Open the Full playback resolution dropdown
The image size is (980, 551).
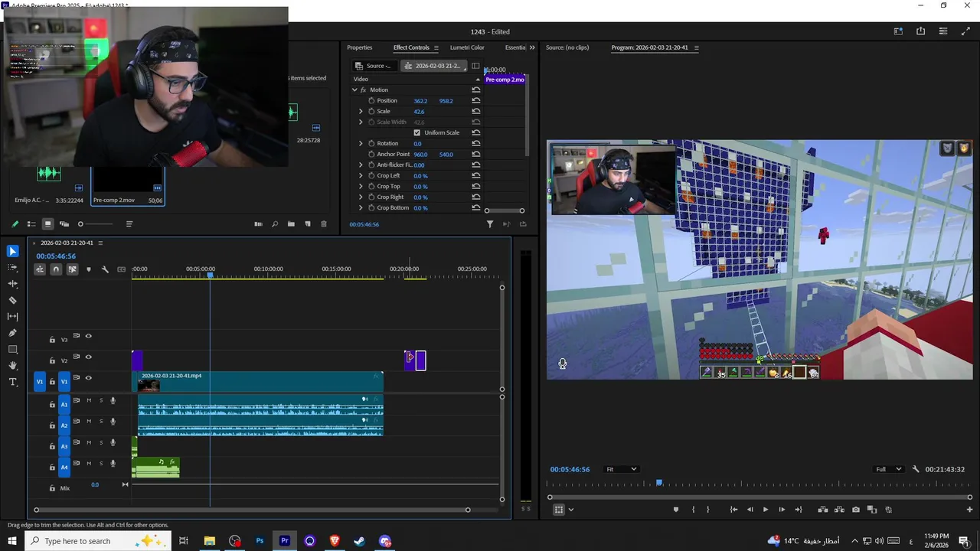click(889, 469)
